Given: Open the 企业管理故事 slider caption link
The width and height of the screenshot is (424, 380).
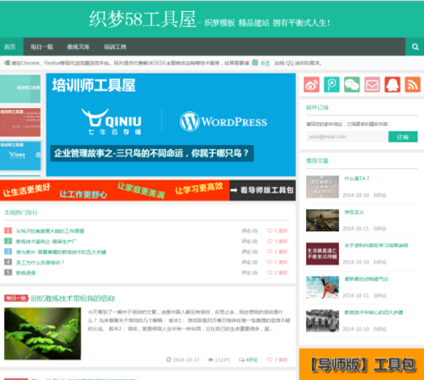Looking at the screenshot, I should click(152, 153).
